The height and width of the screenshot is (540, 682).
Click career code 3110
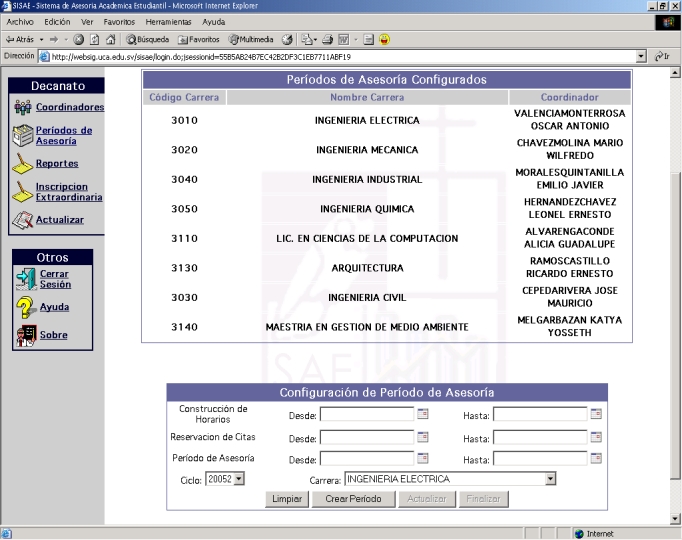tap(184, 239)
